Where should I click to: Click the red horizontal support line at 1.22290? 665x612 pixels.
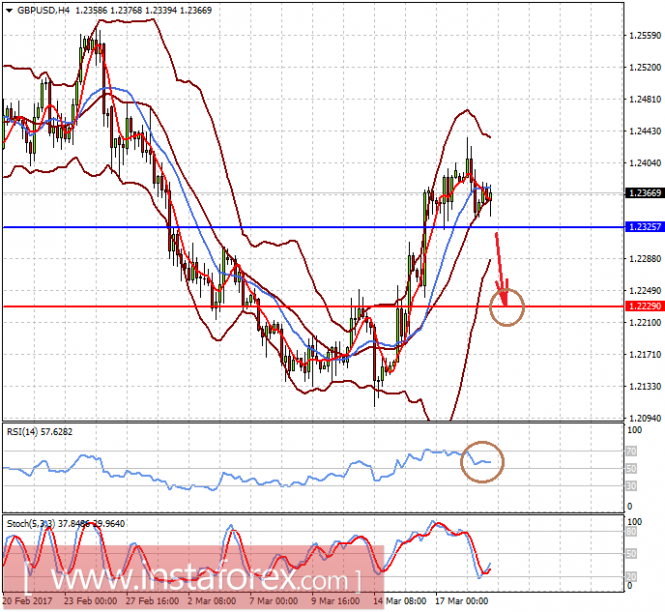point(314,307)
